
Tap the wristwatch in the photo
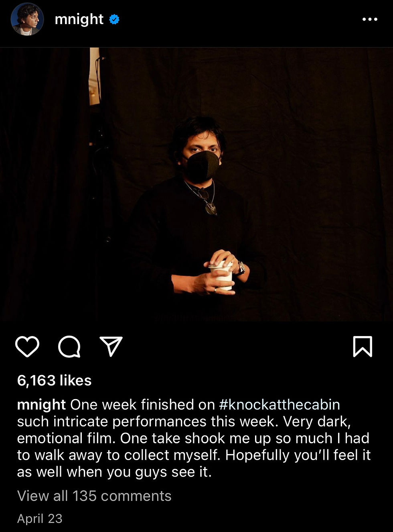click(241, 268)
